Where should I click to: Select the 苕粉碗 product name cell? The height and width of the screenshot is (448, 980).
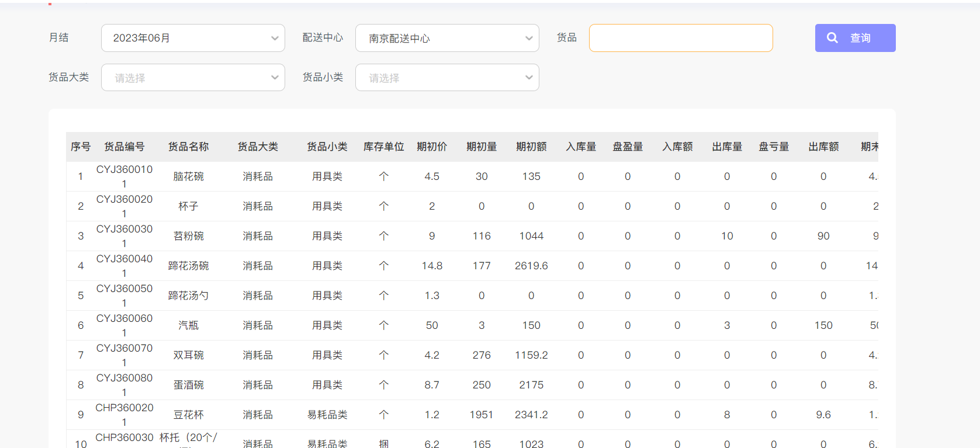(x=188, y=236)
